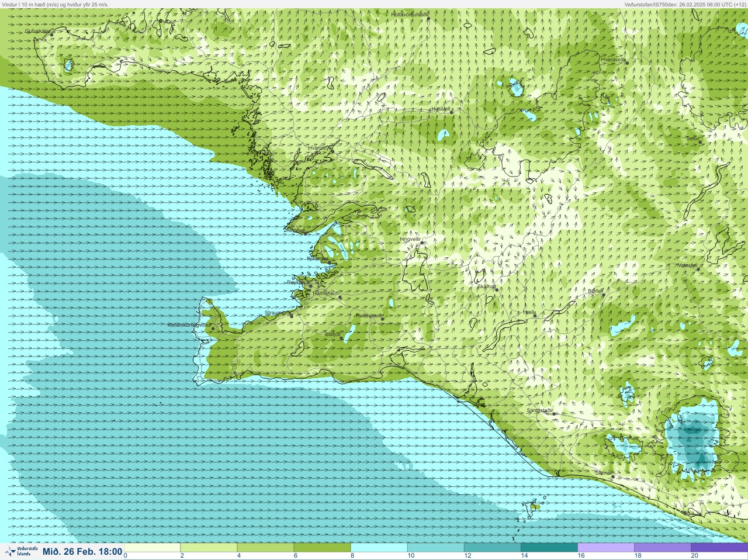Select the 10–12 m/s light teal legend swatch
The image size is (748, 560).
pos(435,548)
